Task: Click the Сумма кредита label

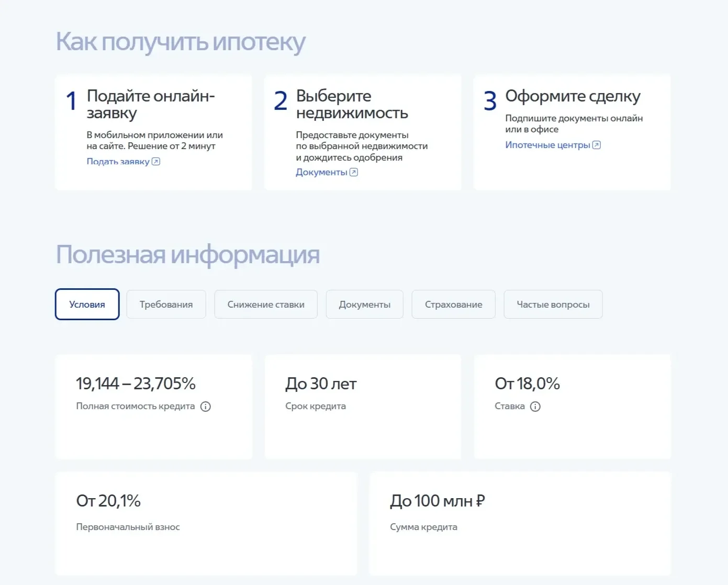Action: (x=423, y=527)
